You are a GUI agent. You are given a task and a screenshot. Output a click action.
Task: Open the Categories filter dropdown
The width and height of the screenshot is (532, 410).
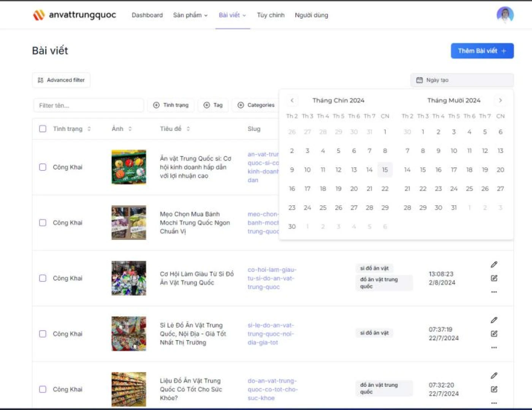point(256,105)
